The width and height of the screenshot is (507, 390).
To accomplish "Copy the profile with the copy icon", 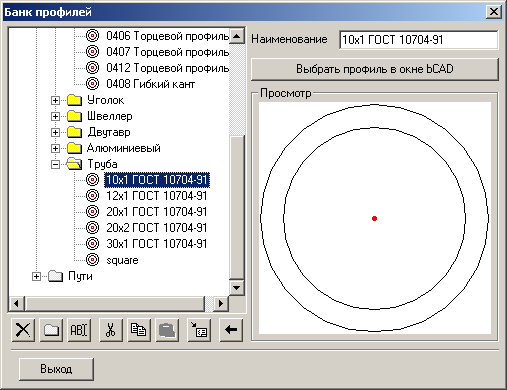I will click(139, 330).
